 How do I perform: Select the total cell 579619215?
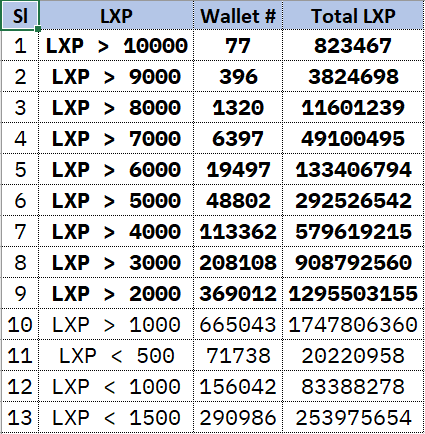[353, 231]
